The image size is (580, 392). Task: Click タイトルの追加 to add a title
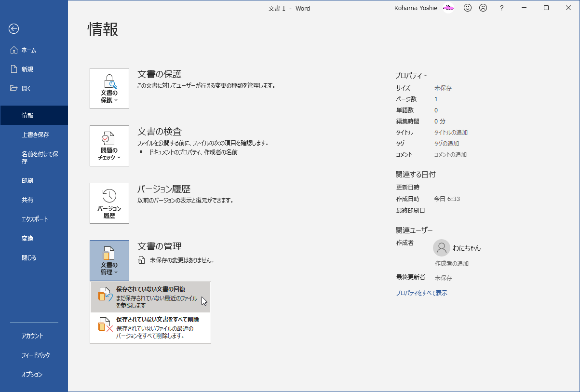coord(450,132)
